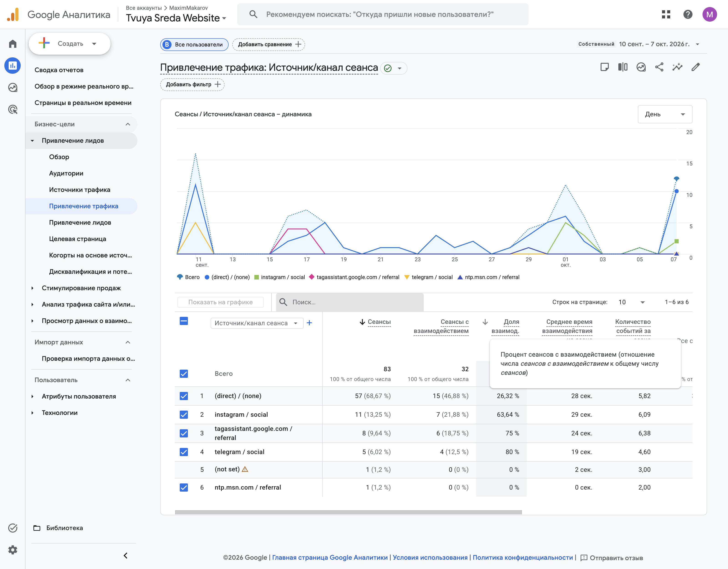Uncheck the (direct) / (none) row checkbox
Screen dimensions: 728x569
click(x=184, y=396)
